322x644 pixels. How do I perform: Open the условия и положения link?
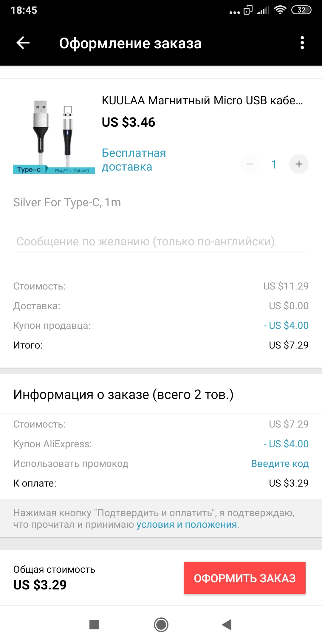(187, 524)
